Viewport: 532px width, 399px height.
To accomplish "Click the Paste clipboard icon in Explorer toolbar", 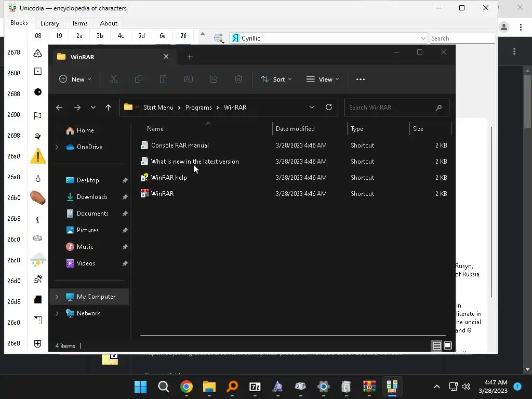I will point(164,79).
